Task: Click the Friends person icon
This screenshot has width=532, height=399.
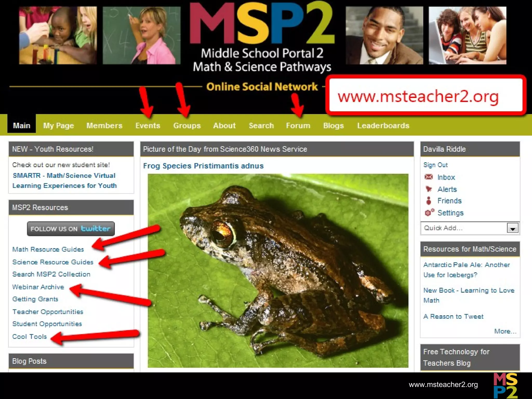Action: click(429, 201)
